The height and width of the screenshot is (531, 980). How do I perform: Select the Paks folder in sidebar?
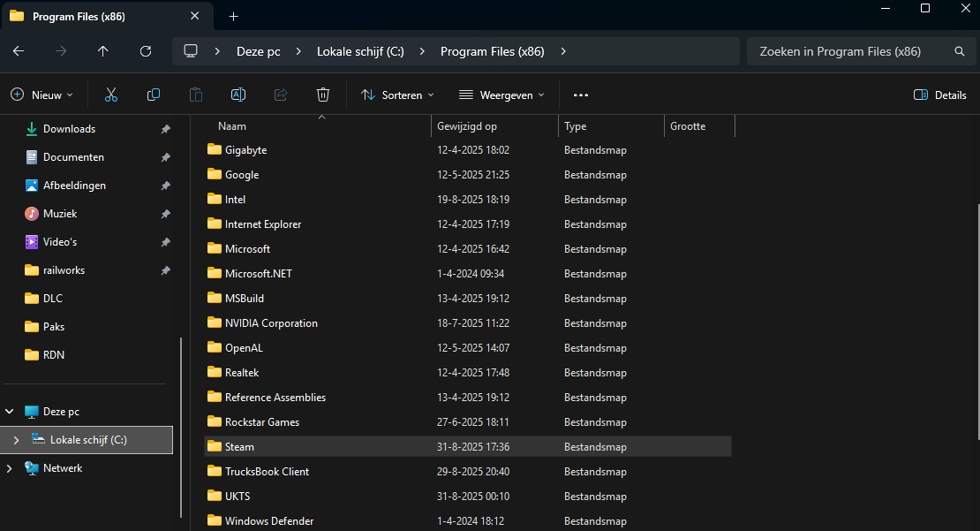click(x=87, y=327)
